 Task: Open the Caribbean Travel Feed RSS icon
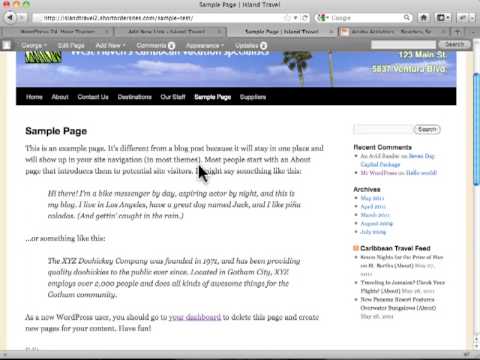pyautogui.click(x=356, y=248)
